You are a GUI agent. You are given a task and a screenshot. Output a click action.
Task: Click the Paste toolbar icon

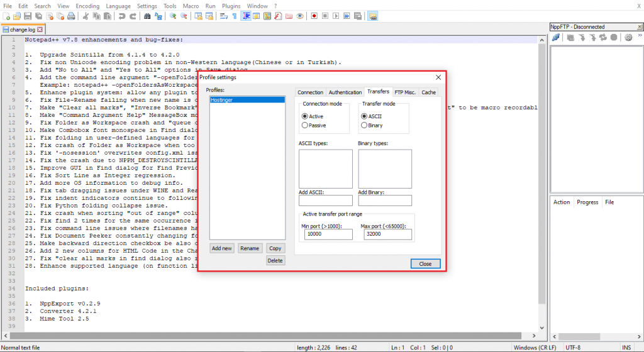107,16
